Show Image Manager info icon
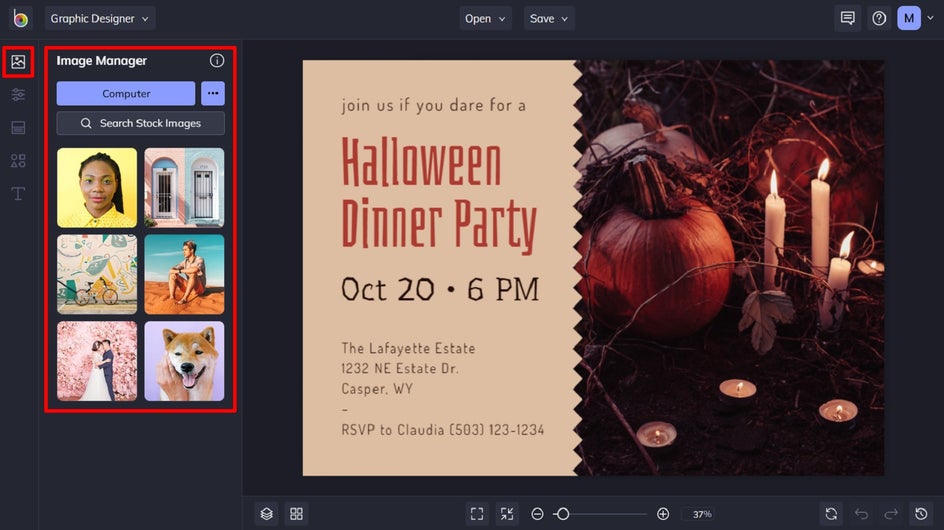Image resolution: width=944 pixels, height=530 pixels. point(217,60)
